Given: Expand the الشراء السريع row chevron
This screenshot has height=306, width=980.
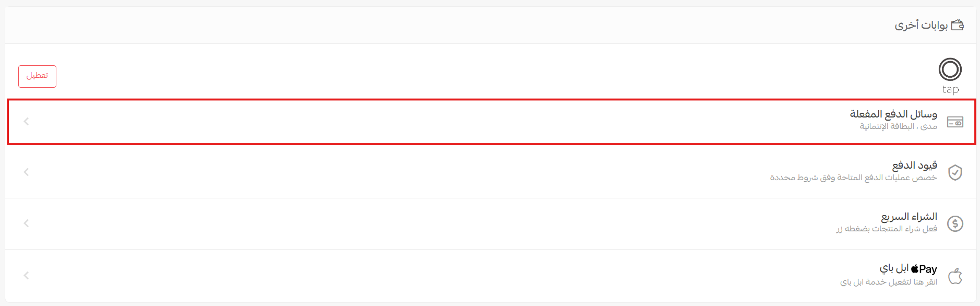Looking at the screenshot, I should point(26,223).
